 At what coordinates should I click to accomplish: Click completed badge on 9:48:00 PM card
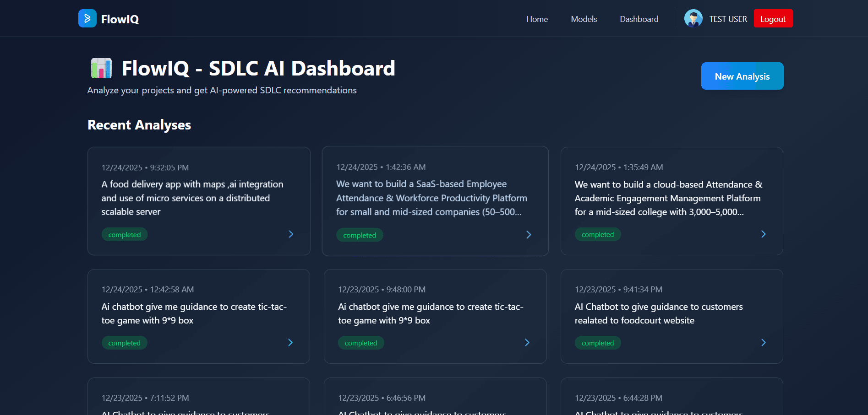(x=361, y=343)
